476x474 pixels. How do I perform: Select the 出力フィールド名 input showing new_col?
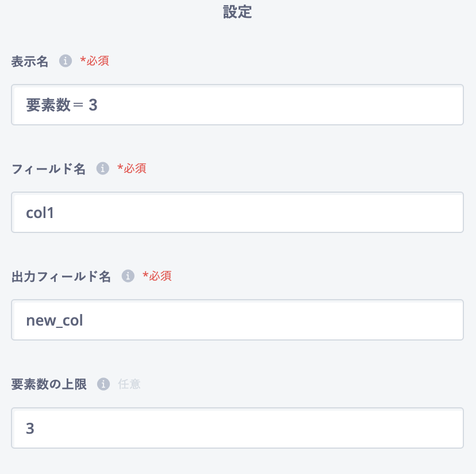237,320
